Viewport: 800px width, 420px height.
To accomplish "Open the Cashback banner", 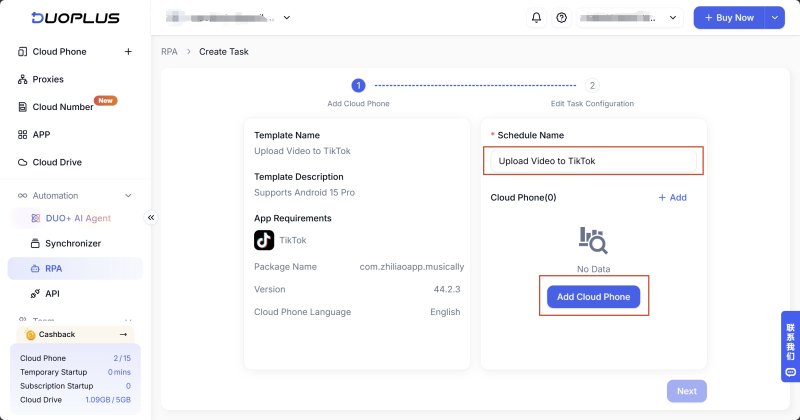I will coord(76,334).
